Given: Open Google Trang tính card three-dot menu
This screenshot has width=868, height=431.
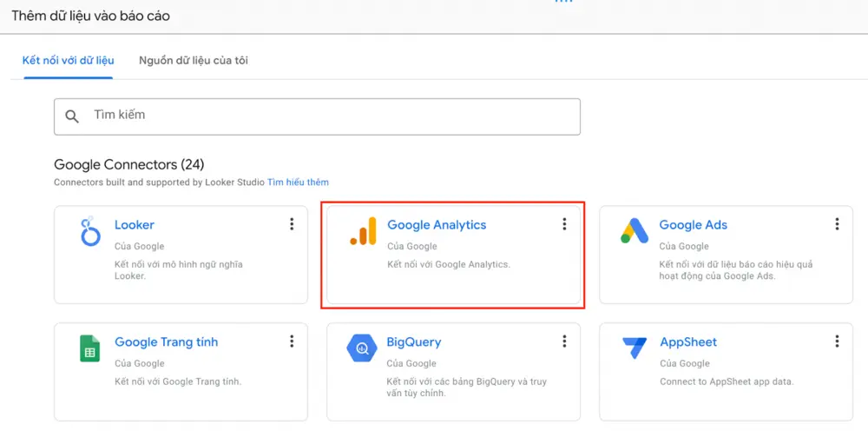Looking at the screenshot, I should 292,341.
